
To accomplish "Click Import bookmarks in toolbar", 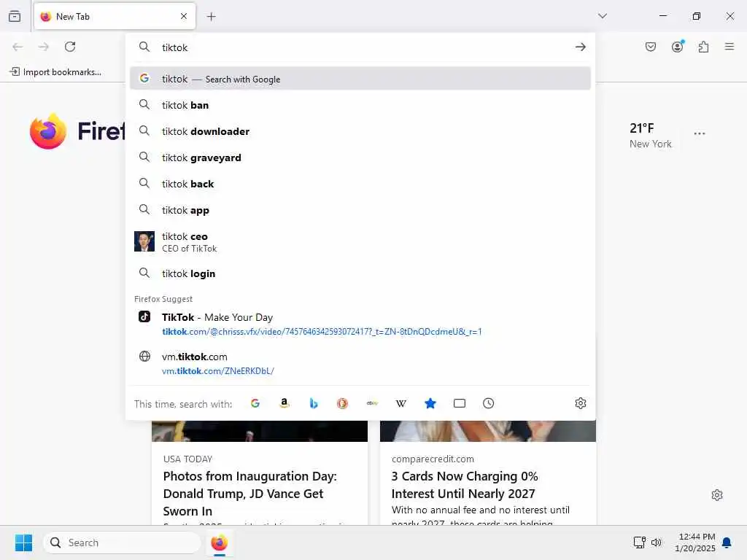I will (x=55, y=72).
